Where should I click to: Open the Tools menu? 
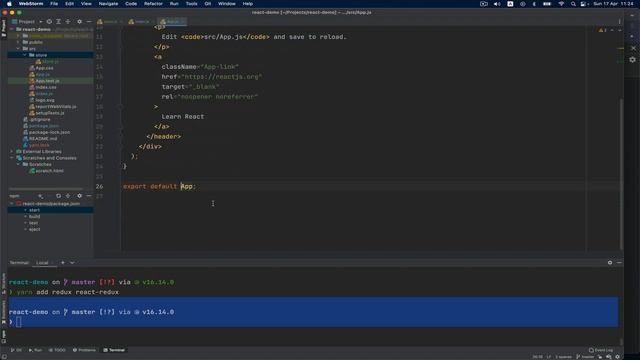tap(191, 4)
